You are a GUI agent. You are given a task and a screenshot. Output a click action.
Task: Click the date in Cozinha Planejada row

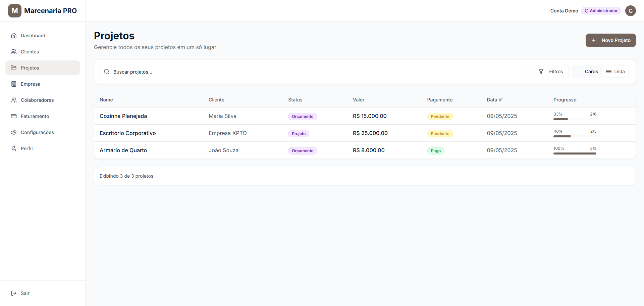[502, 116]
